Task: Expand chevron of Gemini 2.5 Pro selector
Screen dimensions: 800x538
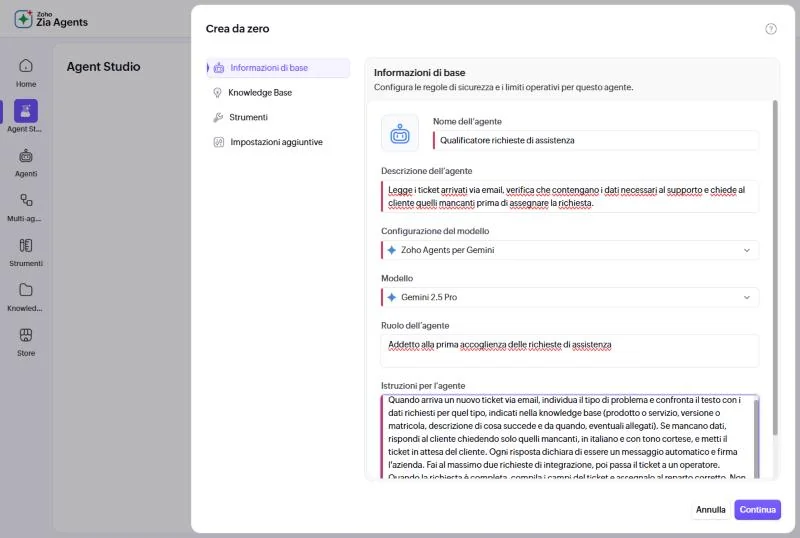Action: (746, 297)
